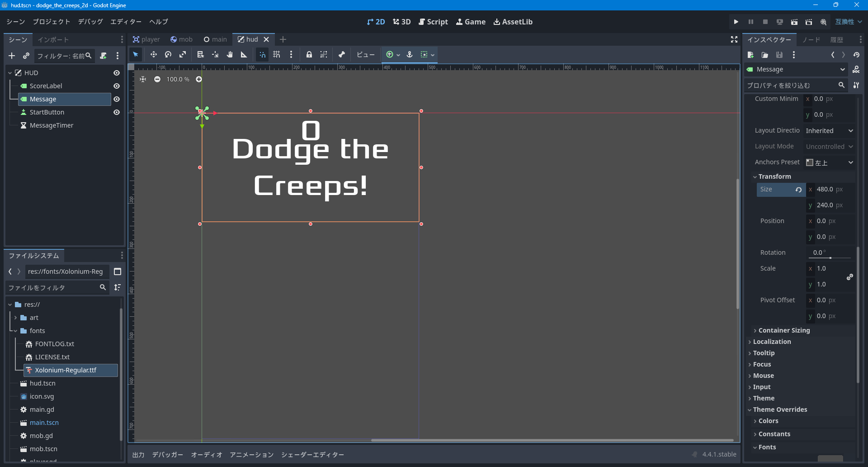The image size is (868, 467).
Task: Hide the ScoreLabel node
Action: (117, 86)
